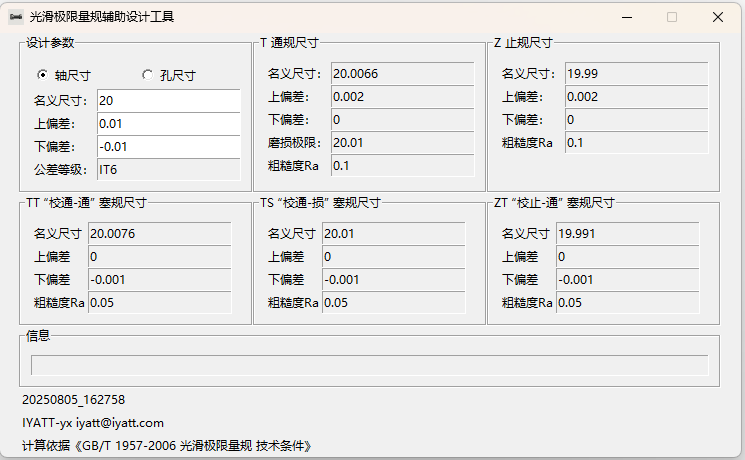Click the T 通规 上偏差 value 0.002

pos(402,97)
